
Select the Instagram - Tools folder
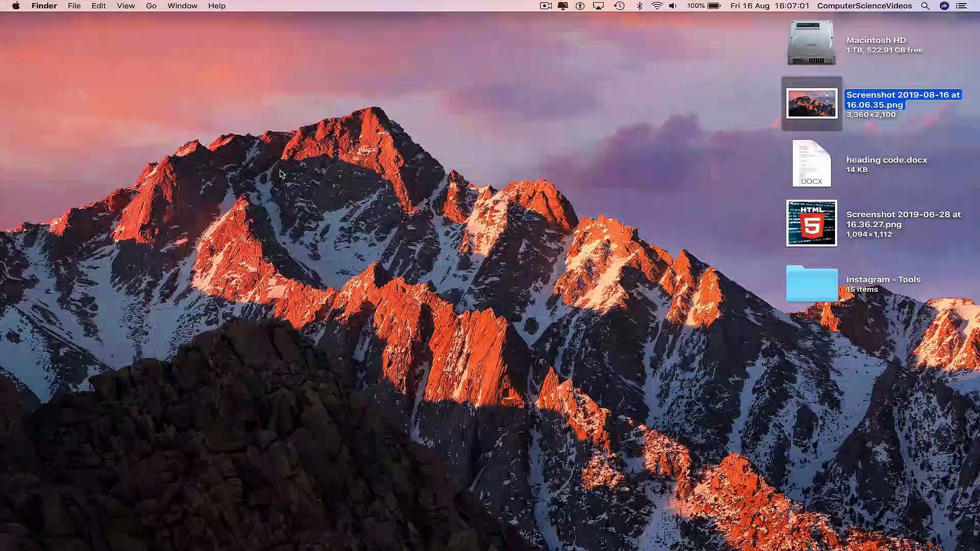[x=812, y=283]
